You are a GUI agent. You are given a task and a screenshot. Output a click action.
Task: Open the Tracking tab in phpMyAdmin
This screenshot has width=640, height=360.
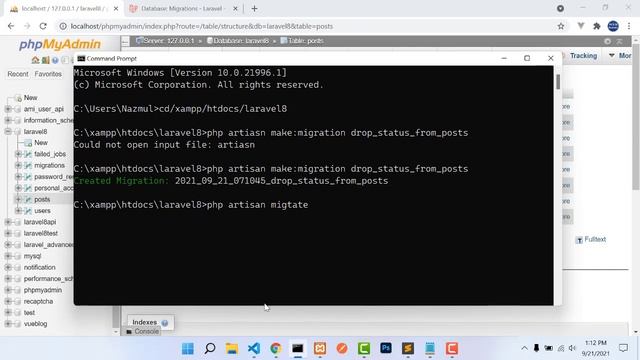[583, 56]
